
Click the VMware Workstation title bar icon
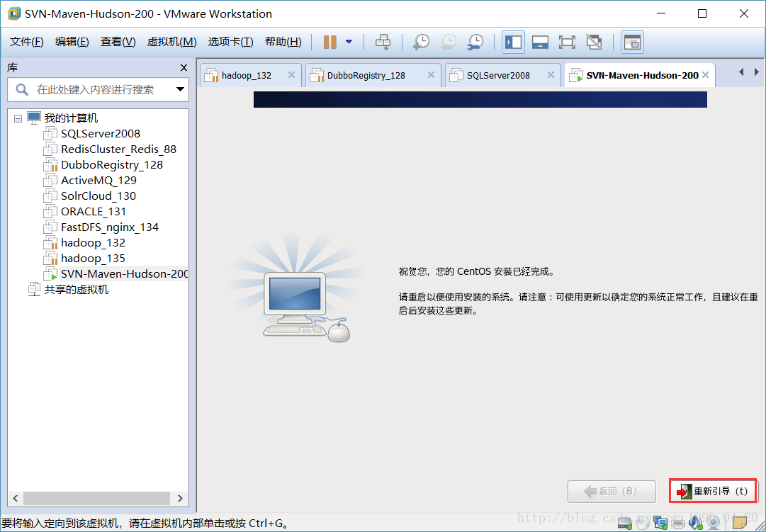(x=14, y=13)
